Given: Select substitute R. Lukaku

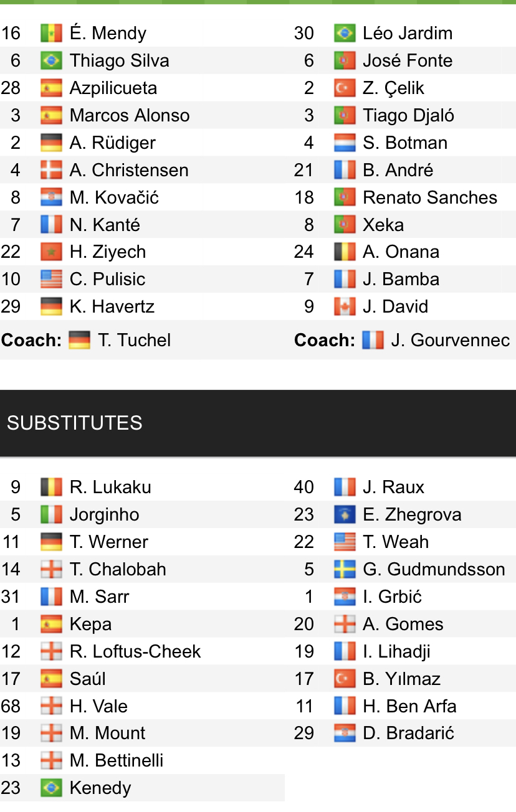Looking at the screenshot, I should pos(110,487).
